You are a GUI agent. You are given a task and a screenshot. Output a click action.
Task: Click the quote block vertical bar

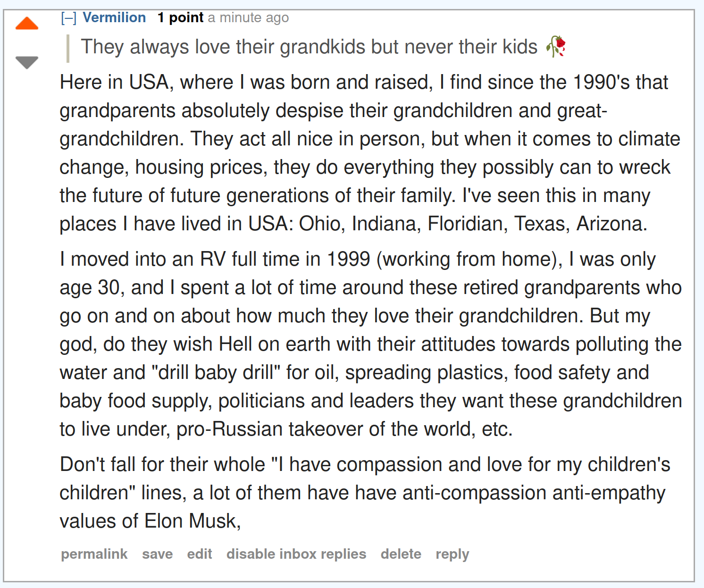pyautogui.click(x=68, y=49)
